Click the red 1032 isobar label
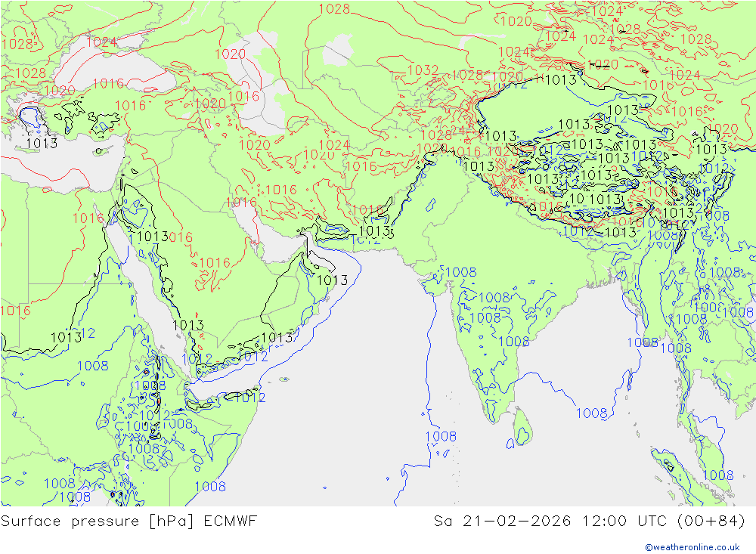 coord(423,70)
